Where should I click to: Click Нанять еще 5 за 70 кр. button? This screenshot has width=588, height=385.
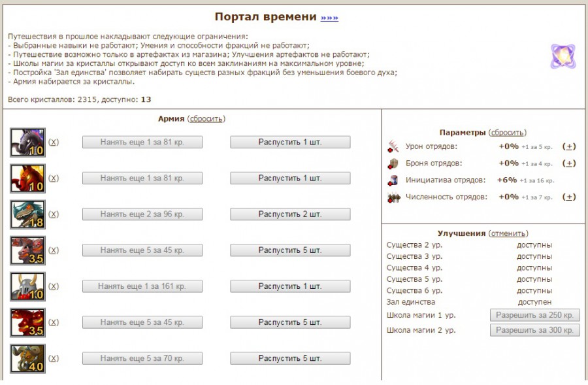[x=142, y=358]
